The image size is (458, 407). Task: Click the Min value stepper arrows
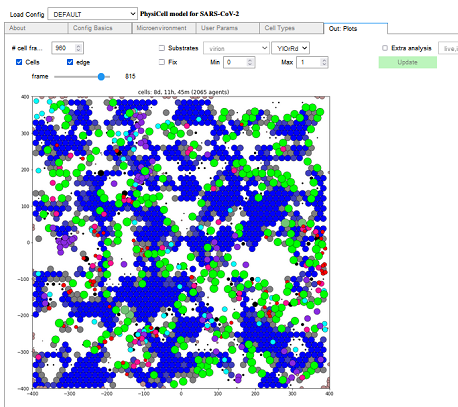pyautogui.click(x=250, y=62)
